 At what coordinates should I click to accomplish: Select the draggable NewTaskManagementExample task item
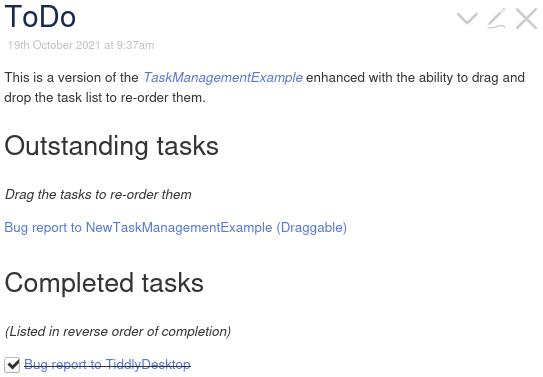[x=176, y=228]
